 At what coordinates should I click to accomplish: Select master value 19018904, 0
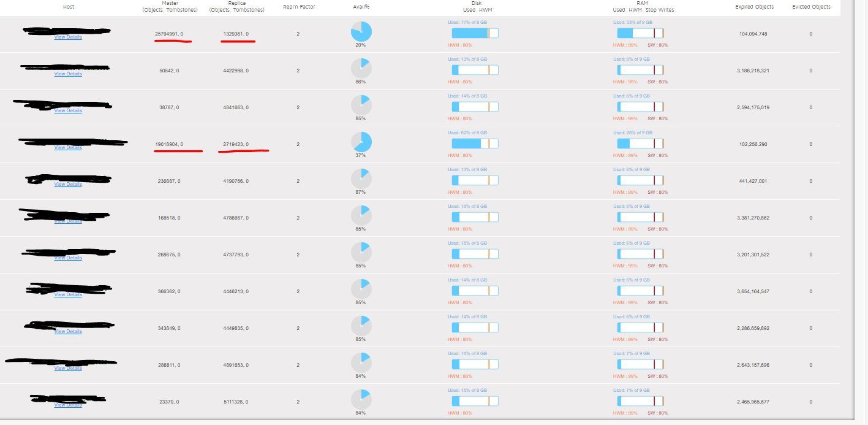169,144
